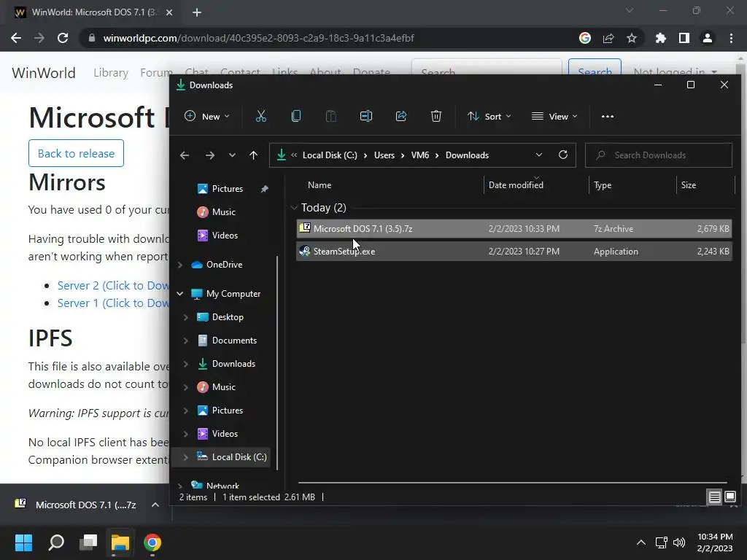
Task: Go back in Chrome browser
Action: click(x=16, y=38)
